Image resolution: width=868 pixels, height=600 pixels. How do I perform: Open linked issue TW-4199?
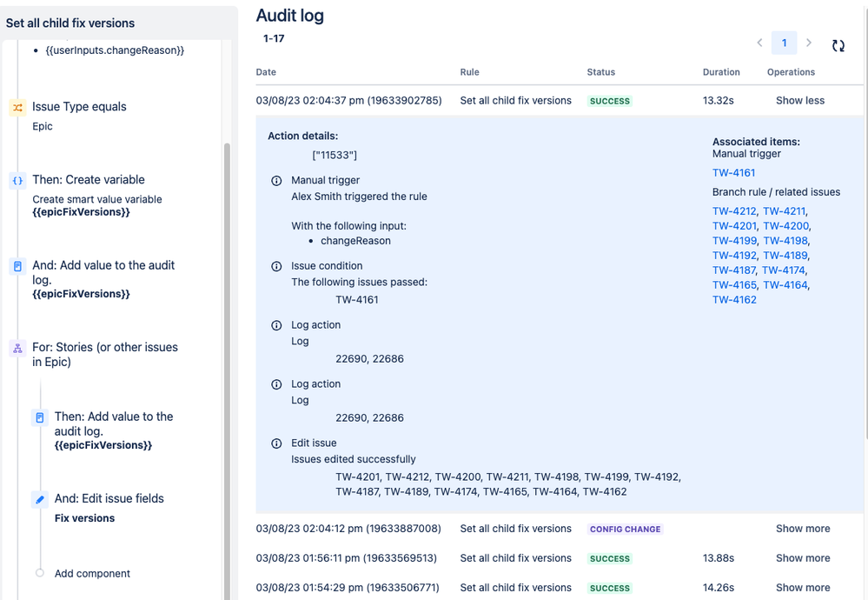734,241
